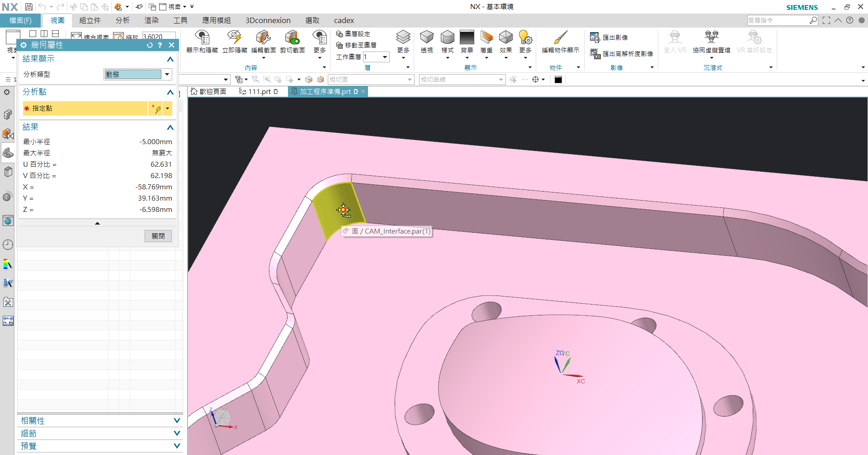Screen dimensions: 868x455
Task: Open the 3Dconnexion tab
Action: (x=268, y=20)
